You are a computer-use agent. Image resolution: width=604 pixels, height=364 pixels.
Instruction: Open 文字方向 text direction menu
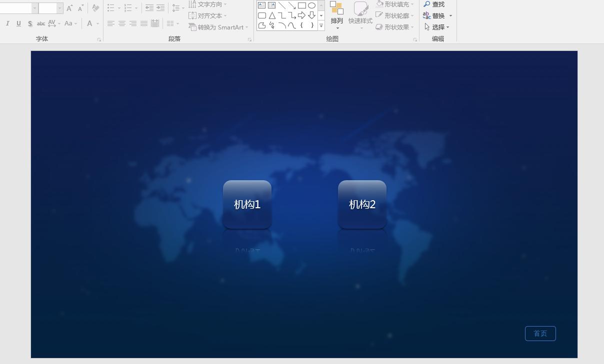[x=207, y=4]
